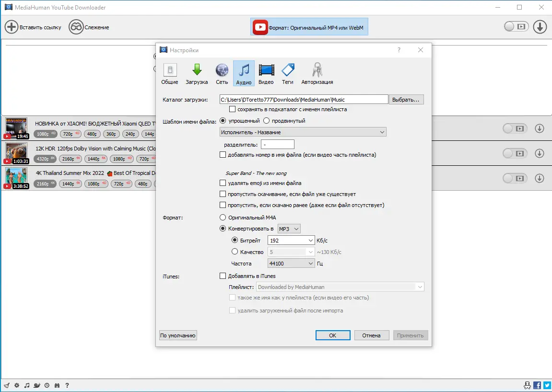Select the Качество radio button

point(235,252)
